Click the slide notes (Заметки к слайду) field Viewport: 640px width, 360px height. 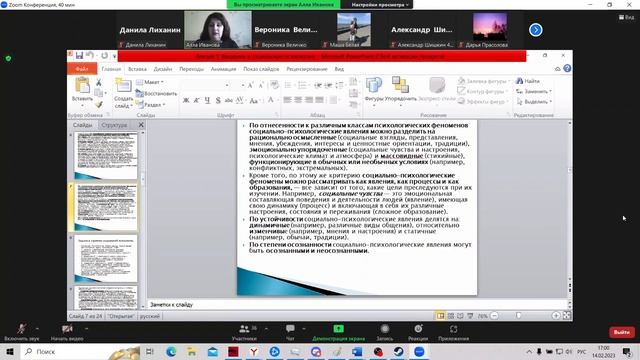358,304
